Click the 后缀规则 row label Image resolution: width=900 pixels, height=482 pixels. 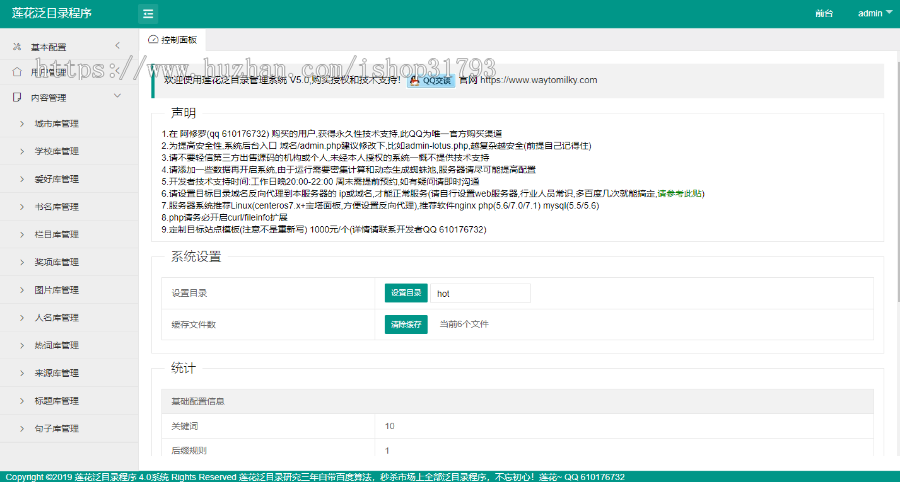click(190, 451)
